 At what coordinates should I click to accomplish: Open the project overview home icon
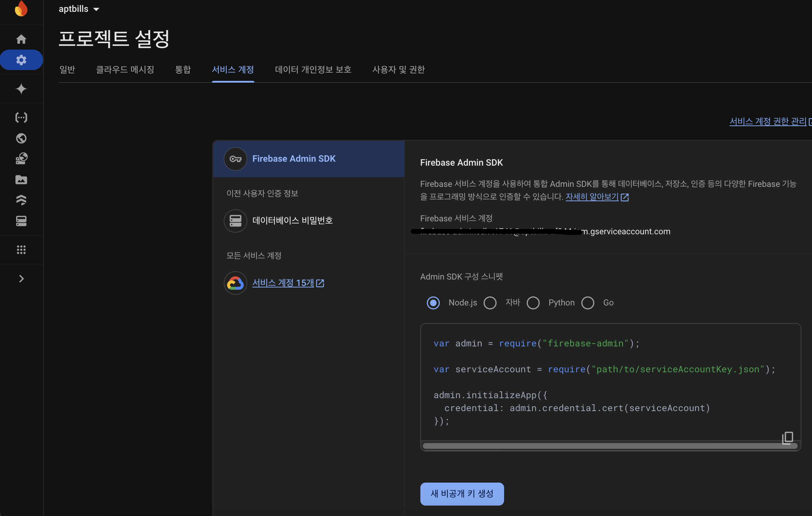pyautogui.click(x=21, y=39)
